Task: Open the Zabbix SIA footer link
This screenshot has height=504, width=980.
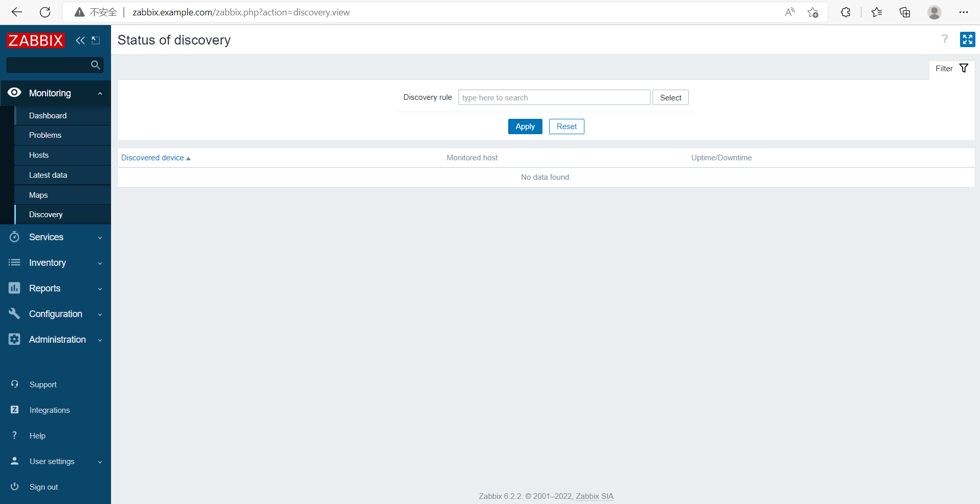Action: 595,496
